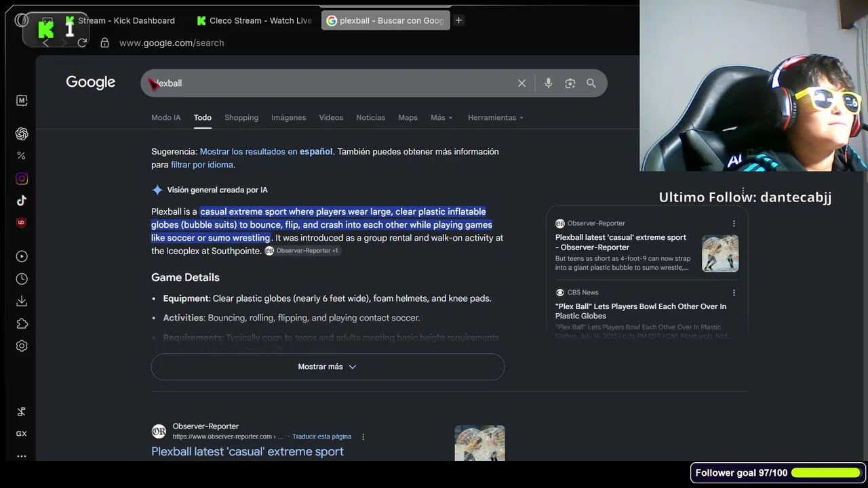The width and height of the screenshot is (868, 488).
Task: Start Google voice search microphone
Action: click(x=549, y=83)
